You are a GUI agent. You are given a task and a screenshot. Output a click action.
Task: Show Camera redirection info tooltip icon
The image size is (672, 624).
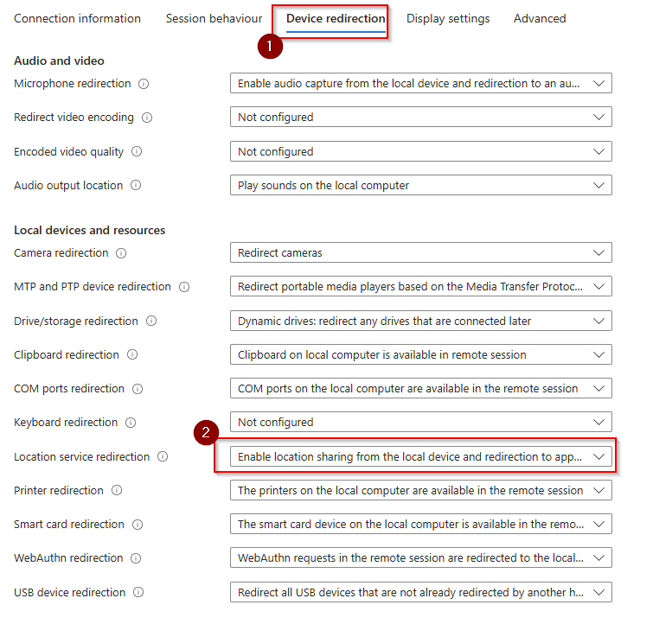[x=121, y=253]
